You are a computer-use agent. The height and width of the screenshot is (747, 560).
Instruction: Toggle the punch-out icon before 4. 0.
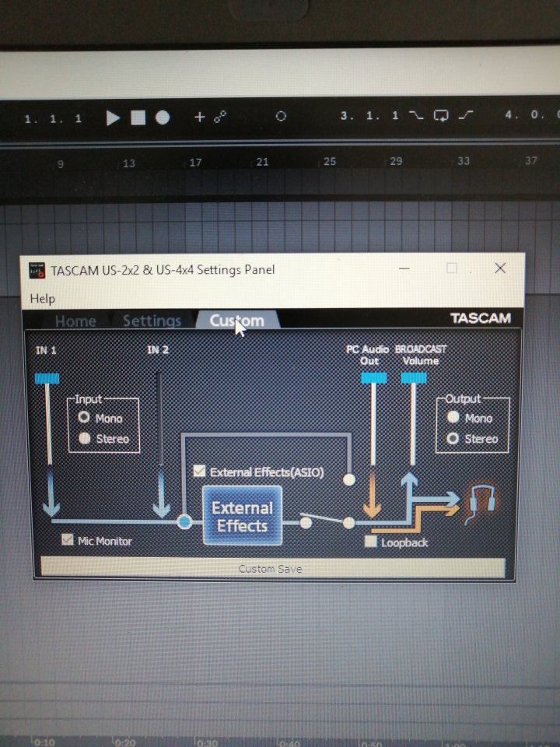pos(466,115)
